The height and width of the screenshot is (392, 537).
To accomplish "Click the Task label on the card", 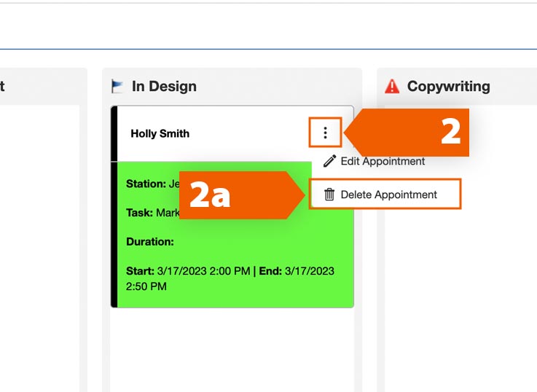I will [139, 213].
